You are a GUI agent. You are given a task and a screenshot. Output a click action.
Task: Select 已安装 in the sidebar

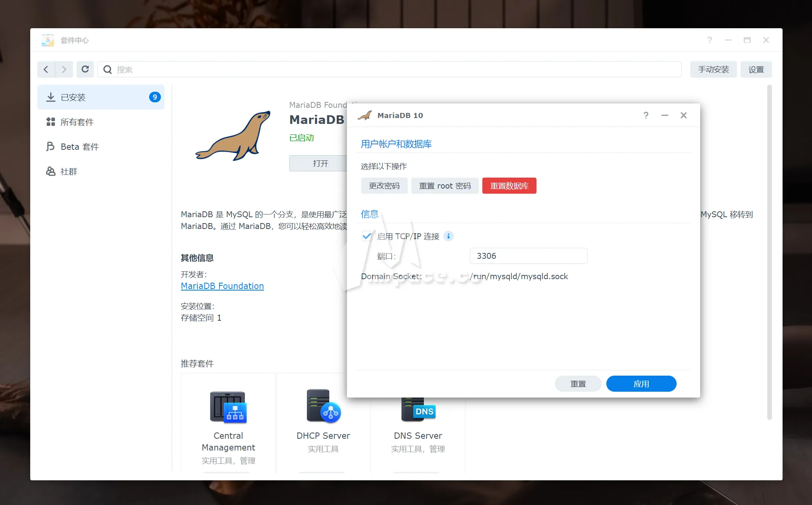pyautogui.click(x=101, y=97)
